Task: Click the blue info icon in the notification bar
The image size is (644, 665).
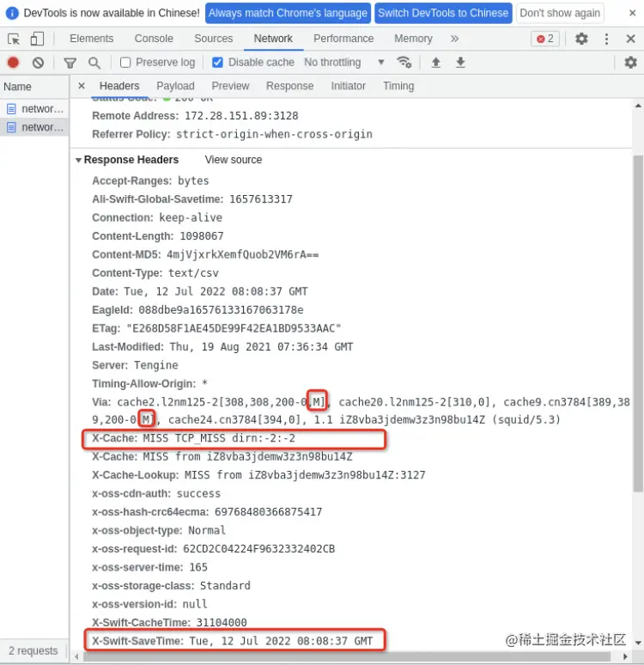Action: point(12,13)
